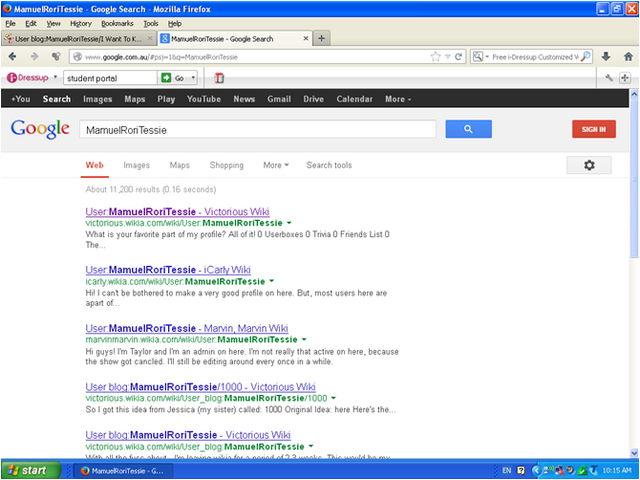Open the Play link in black bar
Screen dimensions: 640x480
point(166,99)
